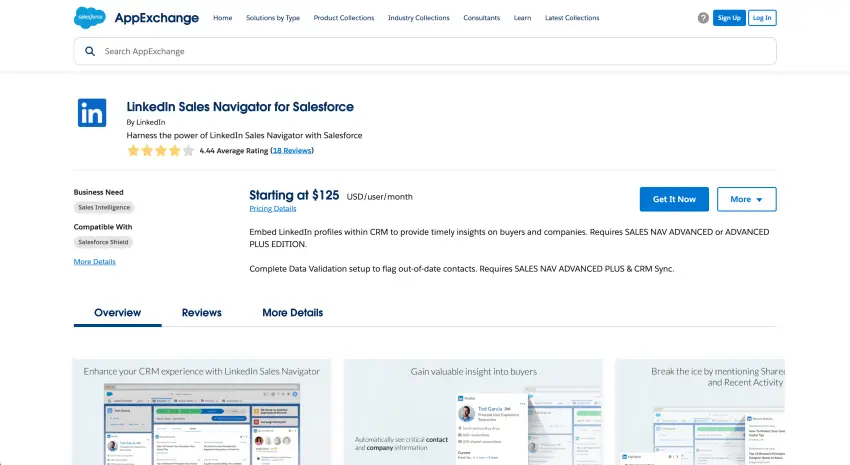Click the Salesforce Shield tag
The height and width of the screenshot is (465, 850).
pos(103,242)
